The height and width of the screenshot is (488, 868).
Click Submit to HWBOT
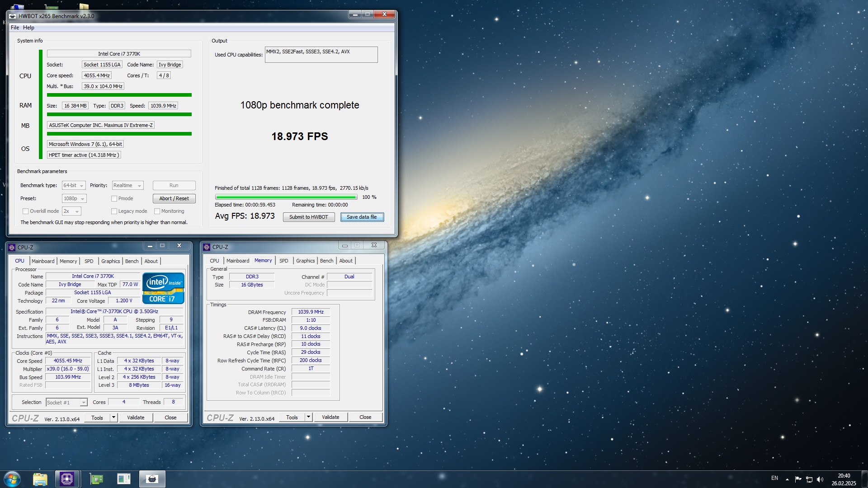[309, 217]
